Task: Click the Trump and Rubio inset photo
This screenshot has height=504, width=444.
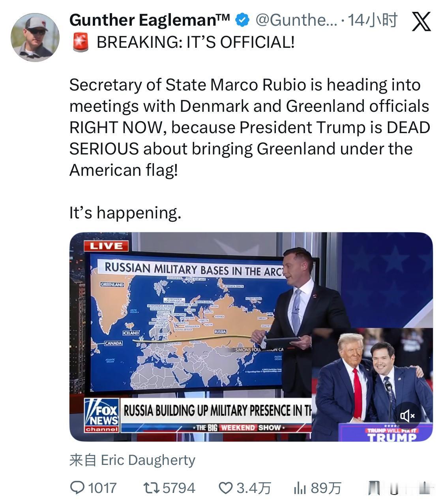Action: tap(372, 384)
